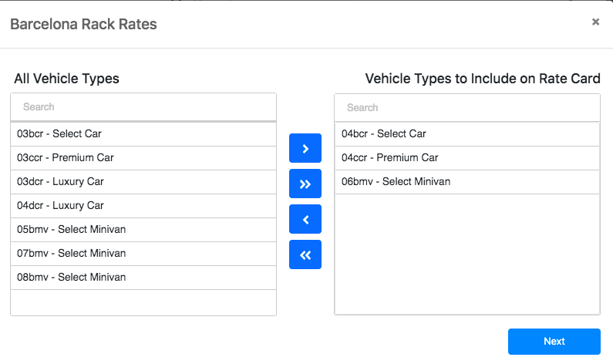The image size is (613, 364).
Task: Select 03dcr - Luxury Car
Action: point(143,182)
